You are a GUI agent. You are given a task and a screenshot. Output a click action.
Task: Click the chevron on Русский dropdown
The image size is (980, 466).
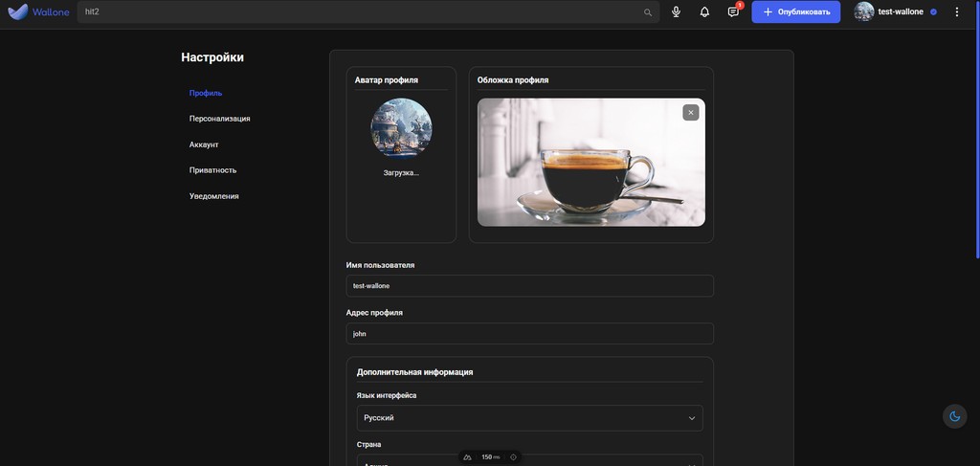pos(691,418)
